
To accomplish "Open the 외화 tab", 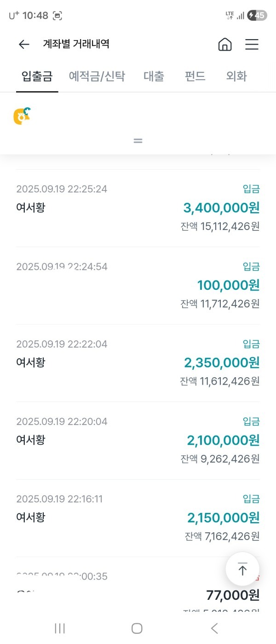I will pos(236,76).
